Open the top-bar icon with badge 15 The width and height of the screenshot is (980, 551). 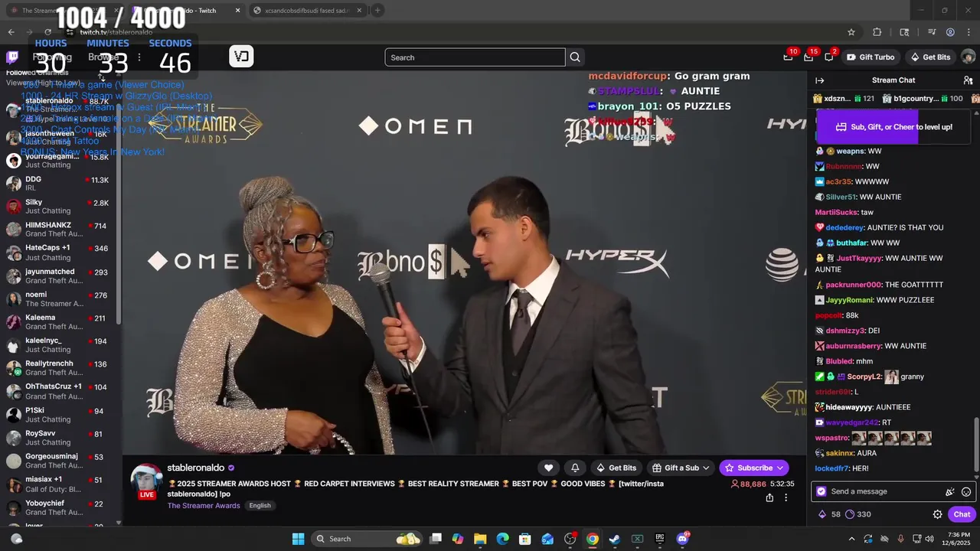point(808,57)
